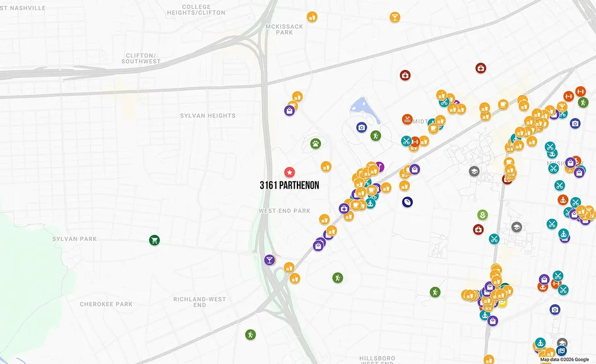
Task: Click the SYLVAN PARK label
Action: click(x=74, y=239)
